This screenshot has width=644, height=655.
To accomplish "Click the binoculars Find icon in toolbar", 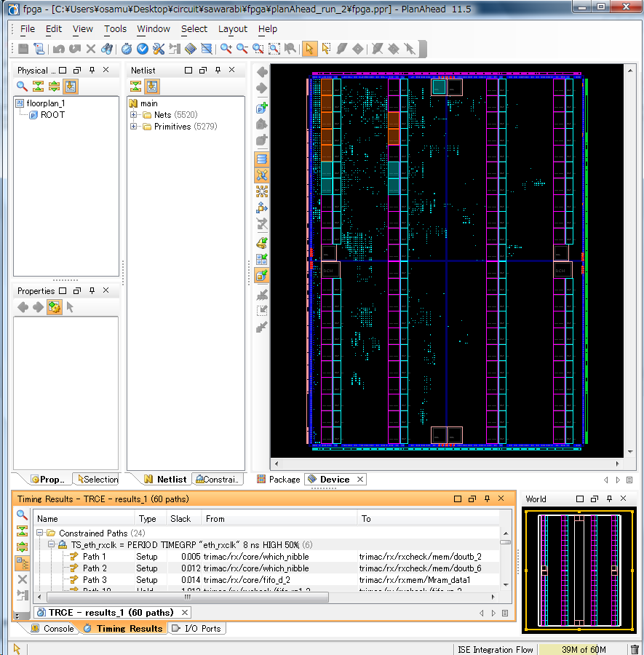I will (107, 49).
